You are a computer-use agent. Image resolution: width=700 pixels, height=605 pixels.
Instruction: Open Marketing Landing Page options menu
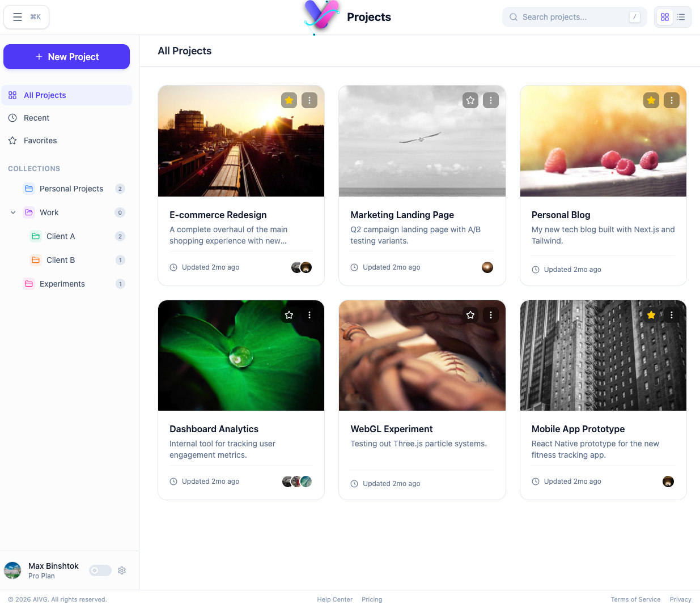[x=491, y=100]
